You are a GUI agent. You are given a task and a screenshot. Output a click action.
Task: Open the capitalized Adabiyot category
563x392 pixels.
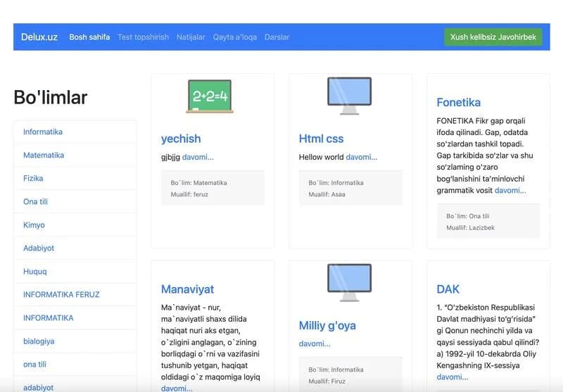click(75, 248)
